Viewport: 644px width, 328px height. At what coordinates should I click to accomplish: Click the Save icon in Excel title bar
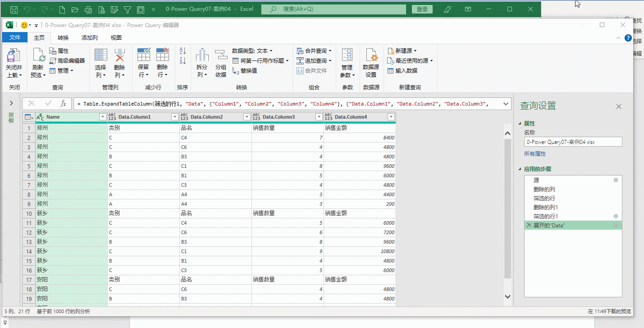point(14,9)
